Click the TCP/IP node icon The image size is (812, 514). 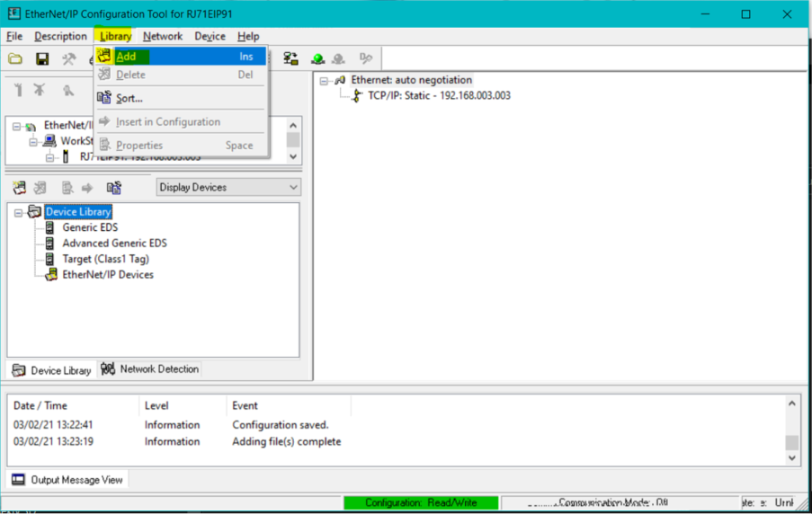357,95
